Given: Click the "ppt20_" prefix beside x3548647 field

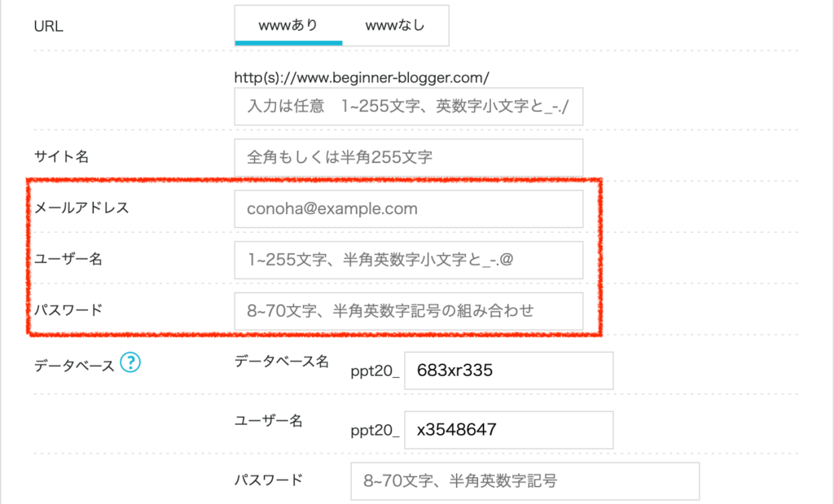Looking at the screenshot, I should [x=375, y=430].
